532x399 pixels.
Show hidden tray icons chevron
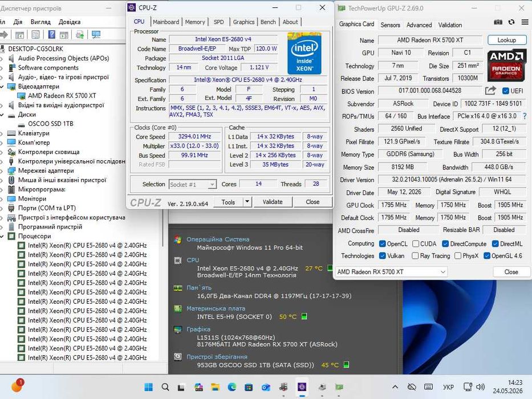click(395, 387)
